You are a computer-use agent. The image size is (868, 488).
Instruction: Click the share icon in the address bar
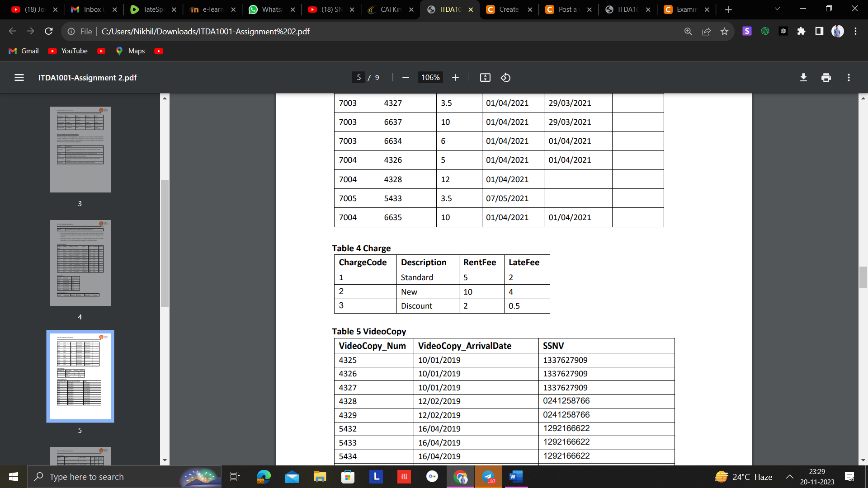click(707, 31)
